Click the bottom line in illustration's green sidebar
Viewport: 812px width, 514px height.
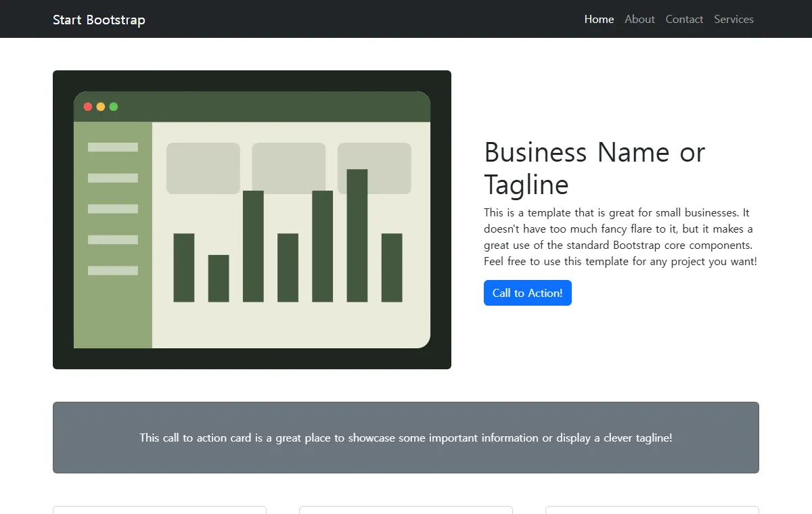113,271
